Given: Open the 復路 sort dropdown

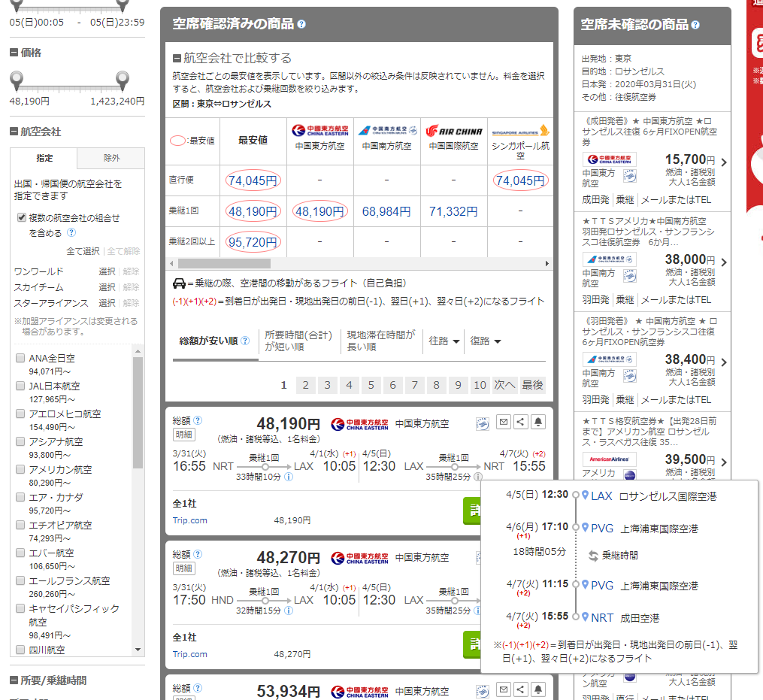Looking at the screenshot, I should [x=485, y=341].
